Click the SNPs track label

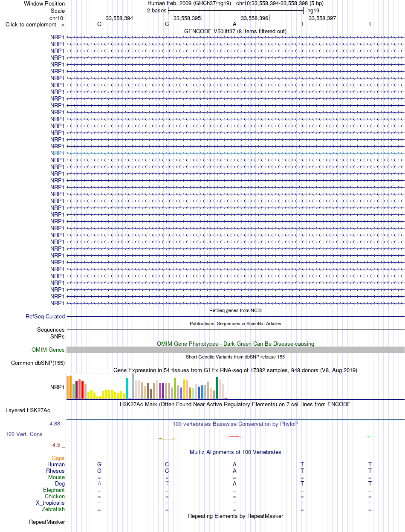pyautogui.click(x=58, y=336)
